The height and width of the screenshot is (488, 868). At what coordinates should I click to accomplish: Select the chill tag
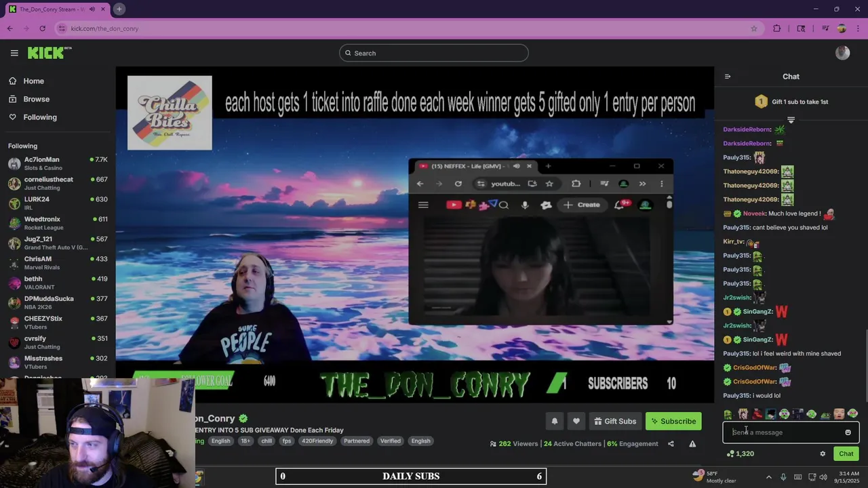tap(267, 441)
